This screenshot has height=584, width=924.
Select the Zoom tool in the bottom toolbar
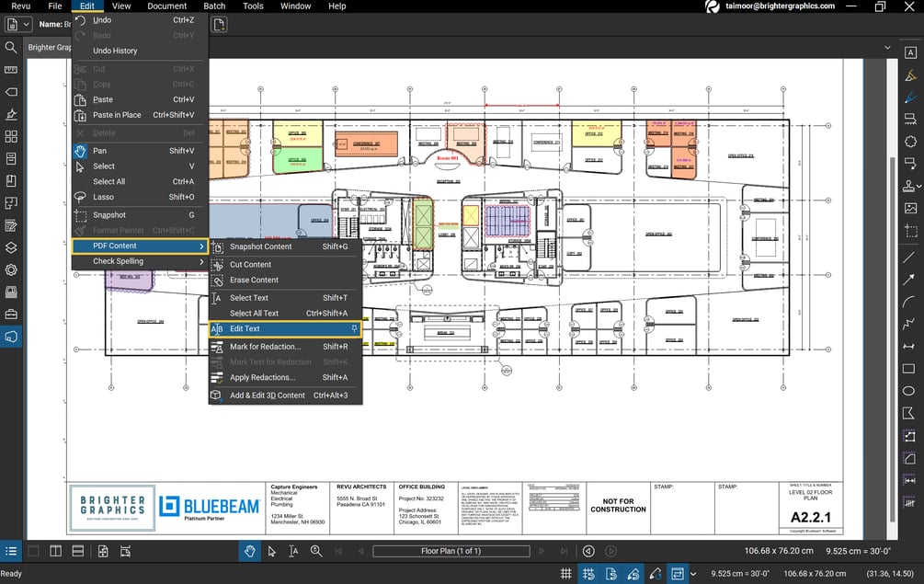pyautogui.click(x=315, y=552)
